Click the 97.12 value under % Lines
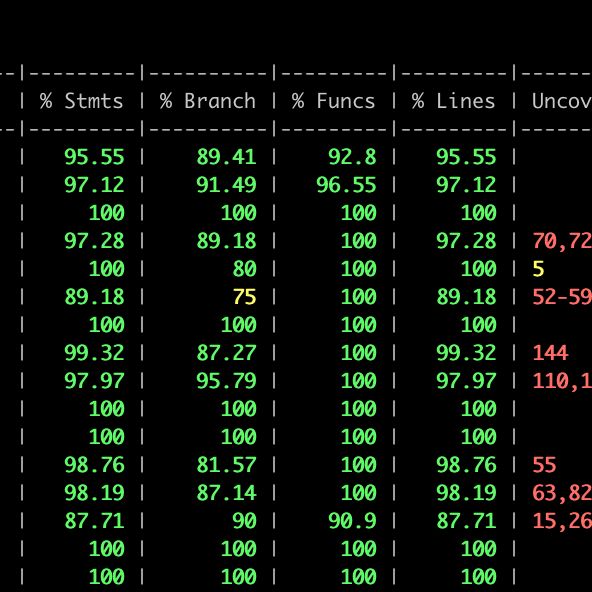This screenshot has width=592, height=592. click(x=466, y=185)
